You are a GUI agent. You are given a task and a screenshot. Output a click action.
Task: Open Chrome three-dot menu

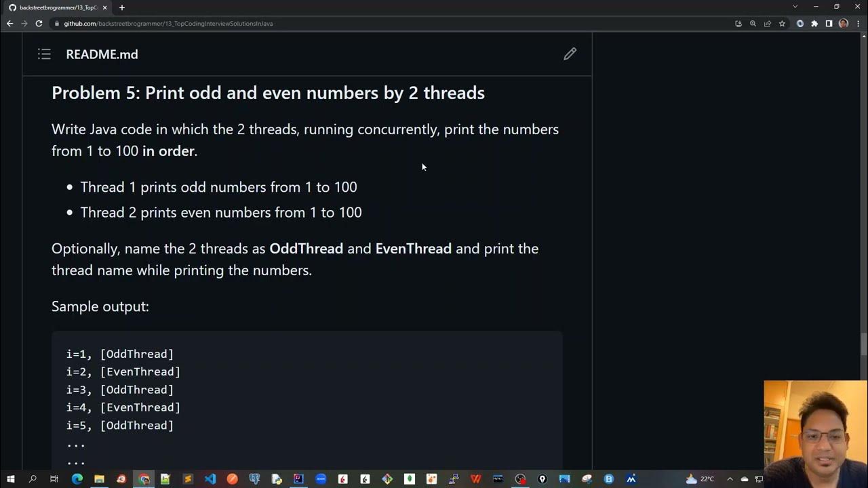(857, 24)
